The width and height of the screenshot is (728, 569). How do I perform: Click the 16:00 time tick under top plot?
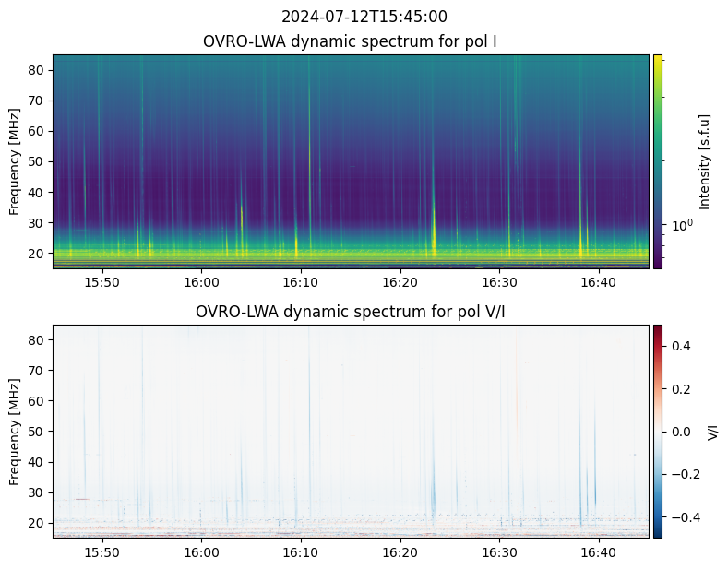point(201,281)
